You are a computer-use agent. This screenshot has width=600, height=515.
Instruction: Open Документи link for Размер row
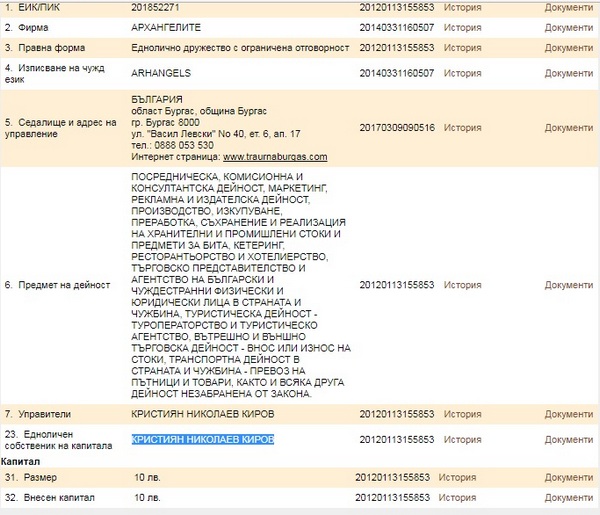(569, 478)
